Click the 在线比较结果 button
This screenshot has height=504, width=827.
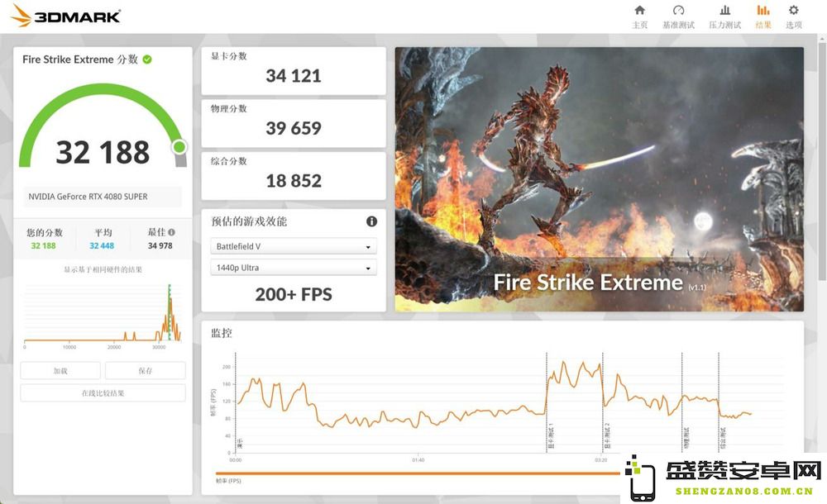coord(103,392)
